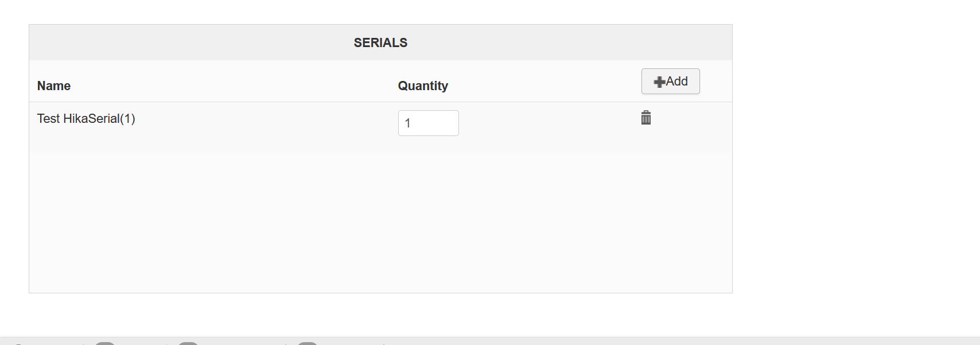Click the Name column header
The height and width of the screenshot is (345, 980).
click(54, 86)
